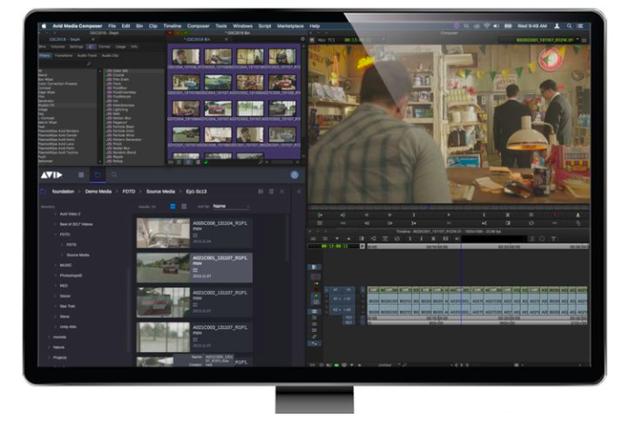The width and height of the screenshot is (640, 421).
Task: Expand Best of 2017 Videos folder
Action: point(56,224)
